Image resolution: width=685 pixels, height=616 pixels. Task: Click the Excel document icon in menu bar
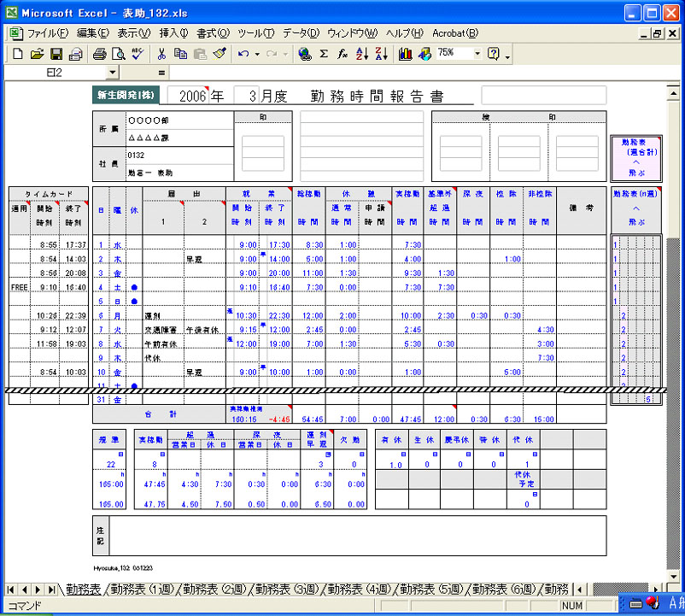pyautogui.click(x=16, y=33)
